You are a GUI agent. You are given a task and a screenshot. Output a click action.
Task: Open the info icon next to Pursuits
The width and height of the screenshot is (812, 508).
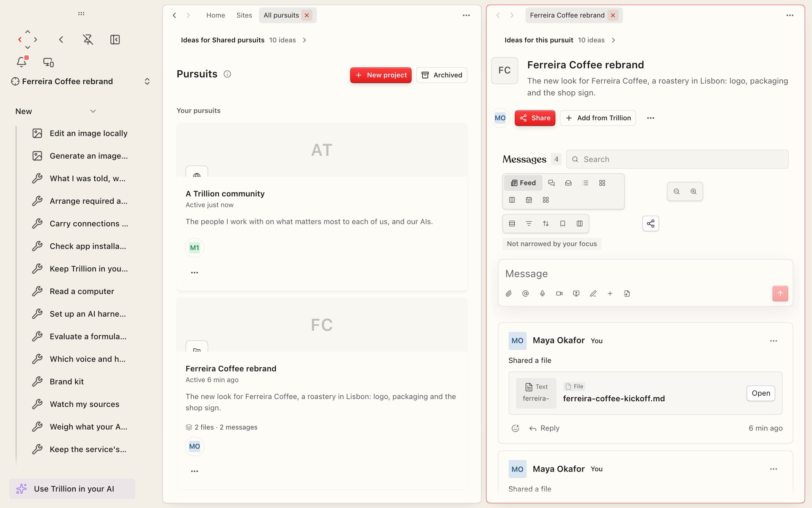pyautogui.click(x=227, y=74)
